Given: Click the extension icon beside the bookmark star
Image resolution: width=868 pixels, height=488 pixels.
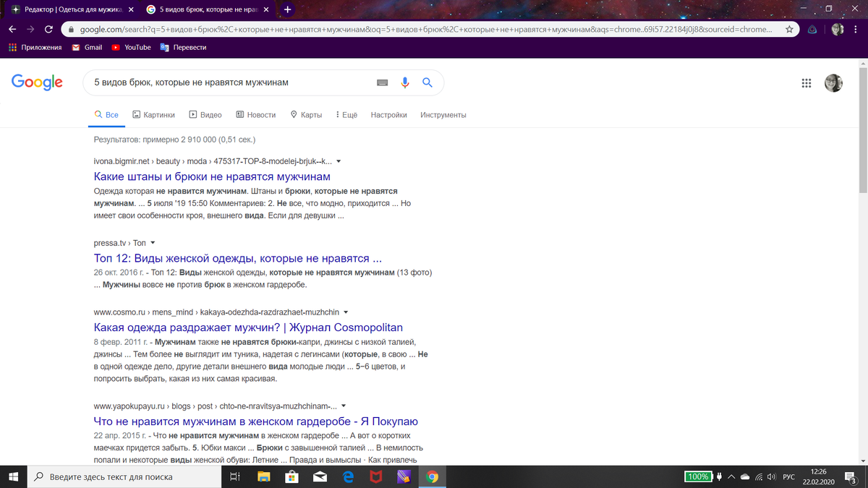Looking at the screenshot, I should point(813,30).
